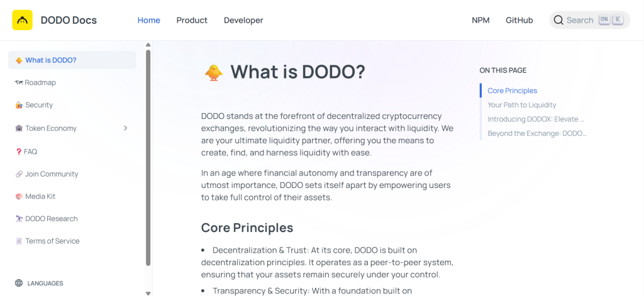Open the Languages selector in sidebar
Viewport: 644px width, 296px height.
45,283
